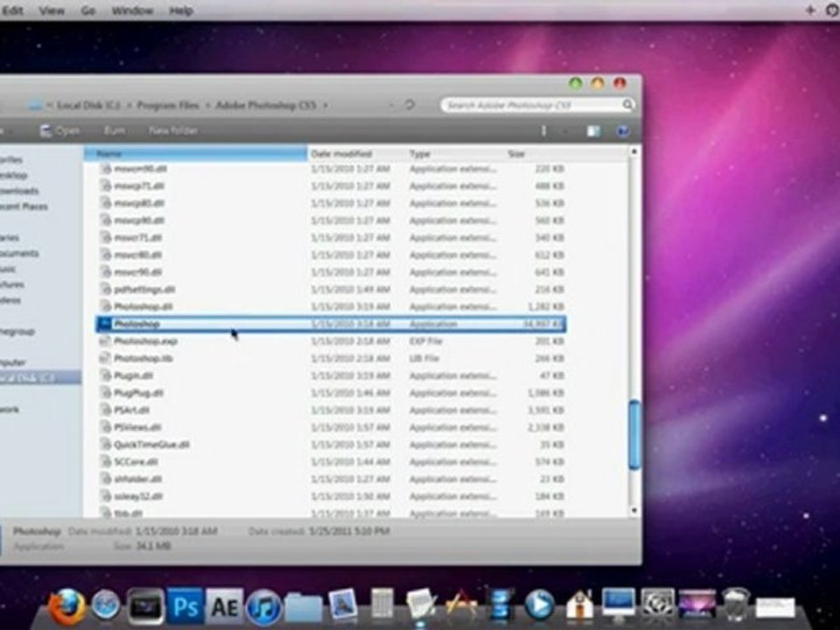Click Adobe Photoshop CS5 breadcrumb segment
This screenshot has width=840, height=630.
[266, 105]
